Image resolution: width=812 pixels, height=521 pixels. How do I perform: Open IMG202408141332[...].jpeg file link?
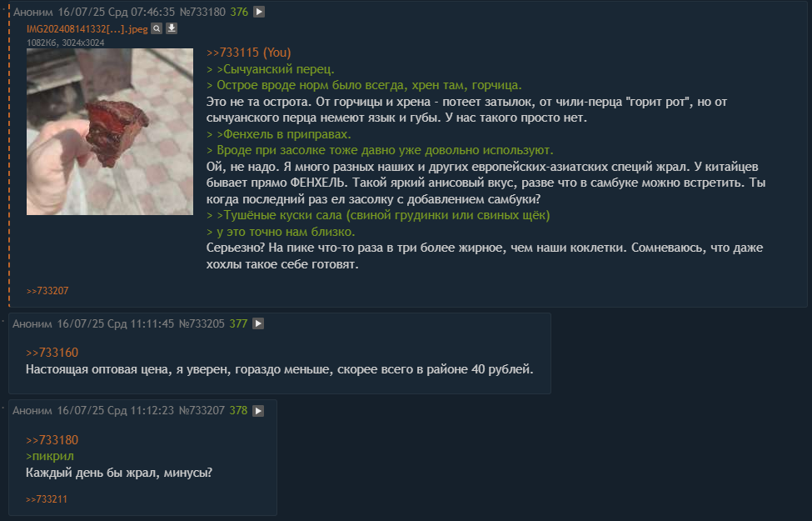[x=87, y=29]
